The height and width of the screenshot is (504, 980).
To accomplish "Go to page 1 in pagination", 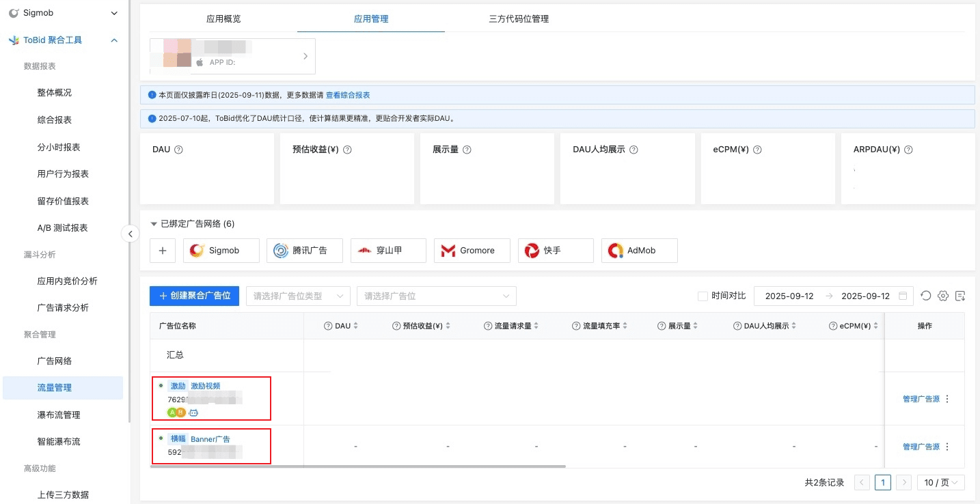I will (x=883, y=483).
